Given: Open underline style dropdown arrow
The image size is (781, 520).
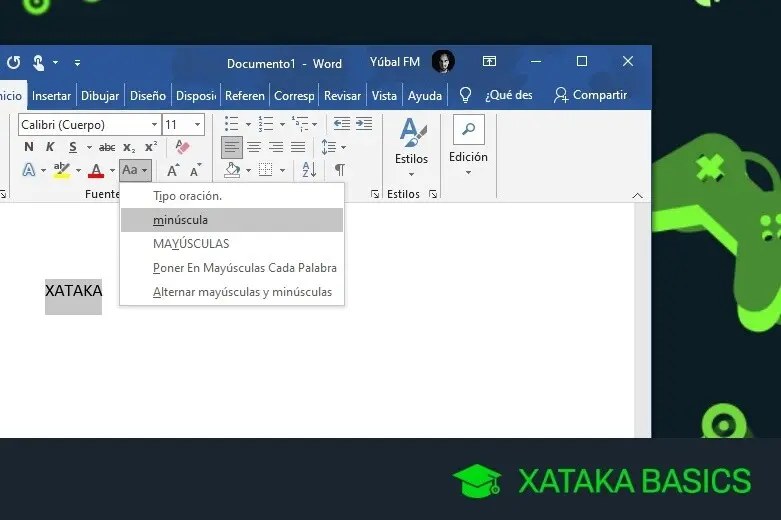Looking at the screenshot, I should (x=89, y=147).
